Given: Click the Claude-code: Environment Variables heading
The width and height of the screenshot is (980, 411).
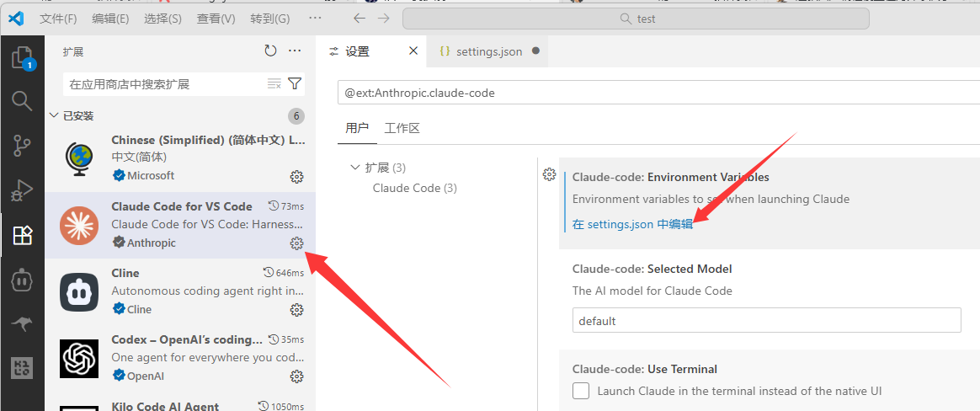Looking at the screenshot, I should [671, 177].
